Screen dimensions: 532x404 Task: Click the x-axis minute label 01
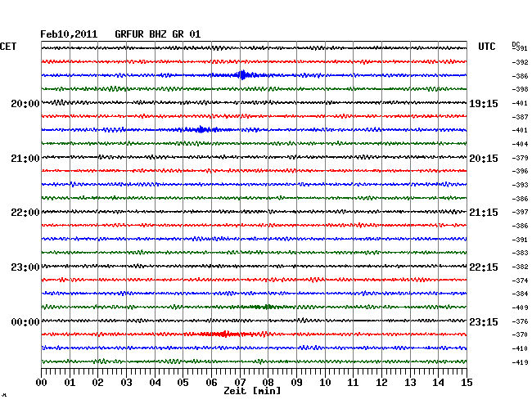click(70, 383)
